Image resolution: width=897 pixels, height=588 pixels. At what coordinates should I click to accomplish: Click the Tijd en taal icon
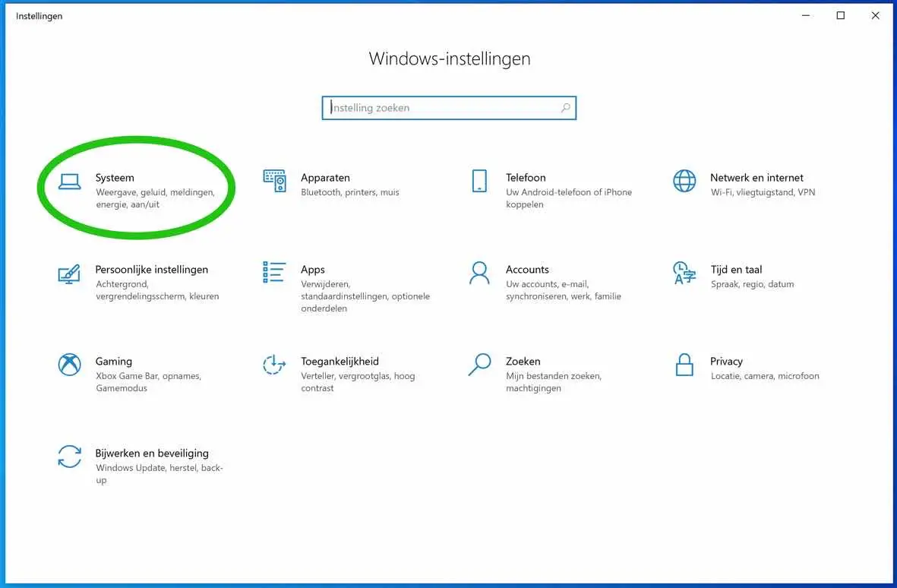[x=684, y=273]
